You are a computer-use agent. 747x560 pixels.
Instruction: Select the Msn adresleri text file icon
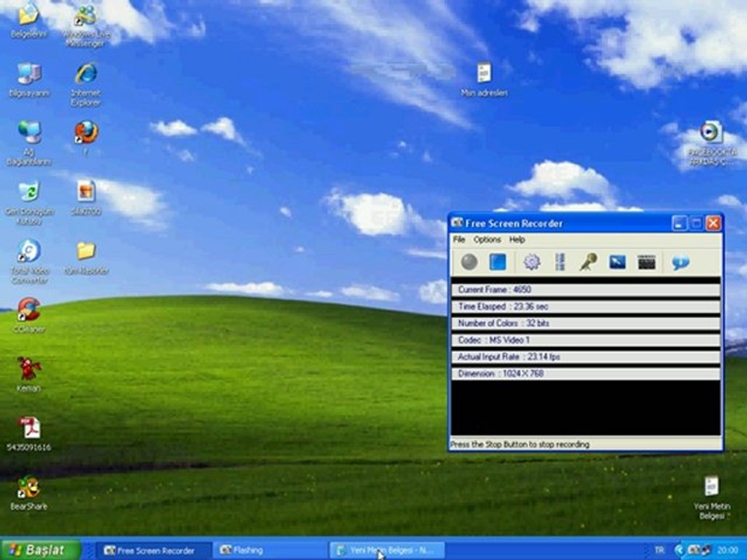(484, 79)
